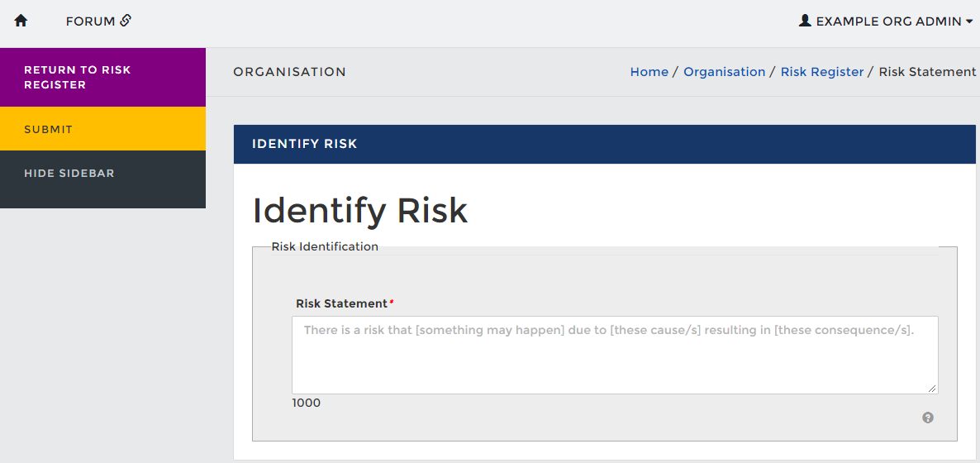
Task: Follow the Organisation breadcrumb link
Action: point(725,72)
